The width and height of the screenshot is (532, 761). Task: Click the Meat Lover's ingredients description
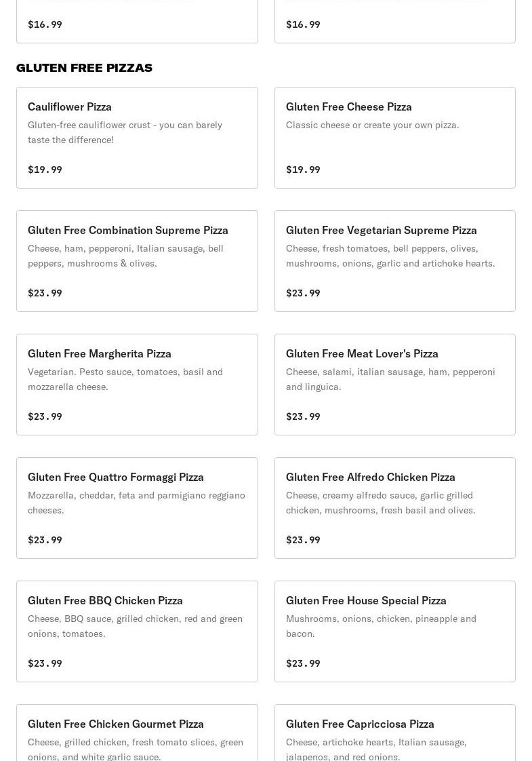click(x=390, y=379)
